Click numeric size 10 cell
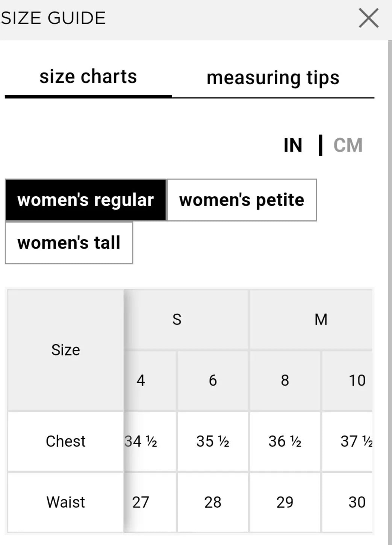The image size is (392, 545). [x=356, y=380]
